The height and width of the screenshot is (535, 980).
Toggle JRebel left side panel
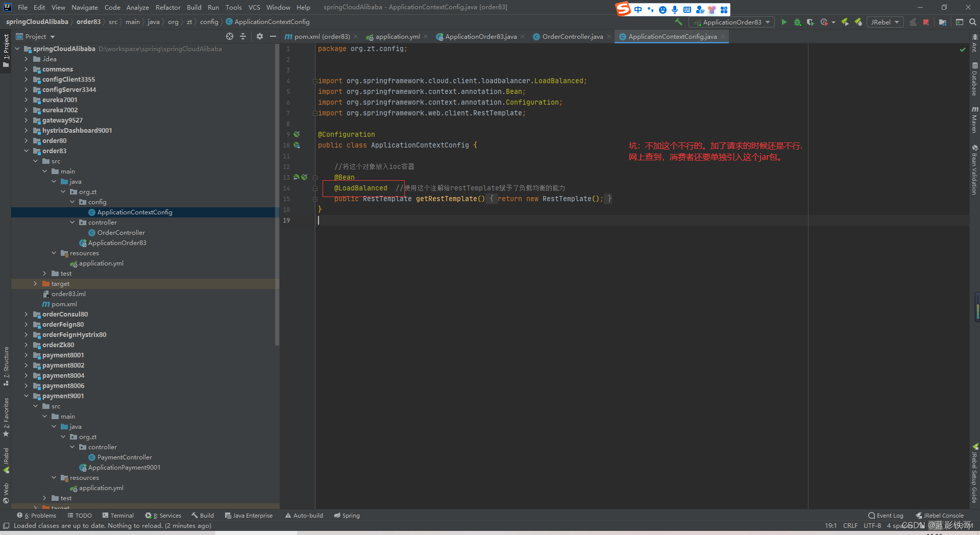click(x=6, y=460)
